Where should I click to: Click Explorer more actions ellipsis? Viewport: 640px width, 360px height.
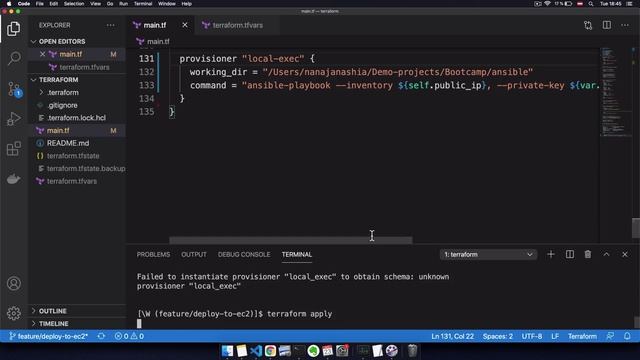[111, 25]
